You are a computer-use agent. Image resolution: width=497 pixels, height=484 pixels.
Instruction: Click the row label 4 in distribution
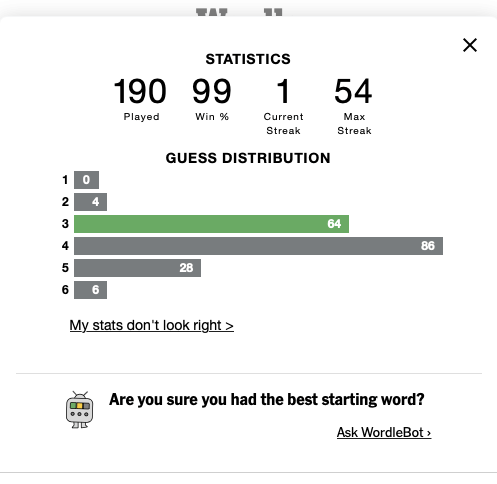click(x=65, y=246)
